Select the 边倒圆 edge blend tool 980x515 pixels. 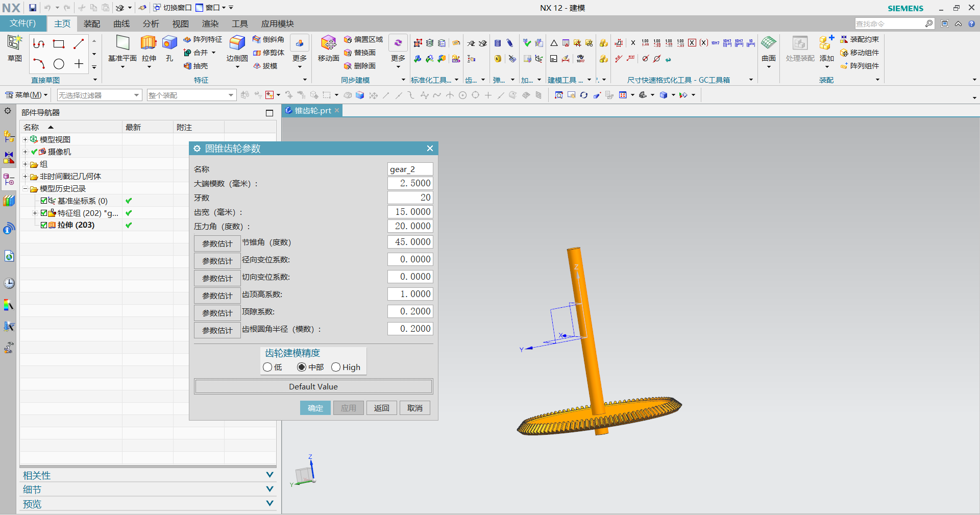237,49
